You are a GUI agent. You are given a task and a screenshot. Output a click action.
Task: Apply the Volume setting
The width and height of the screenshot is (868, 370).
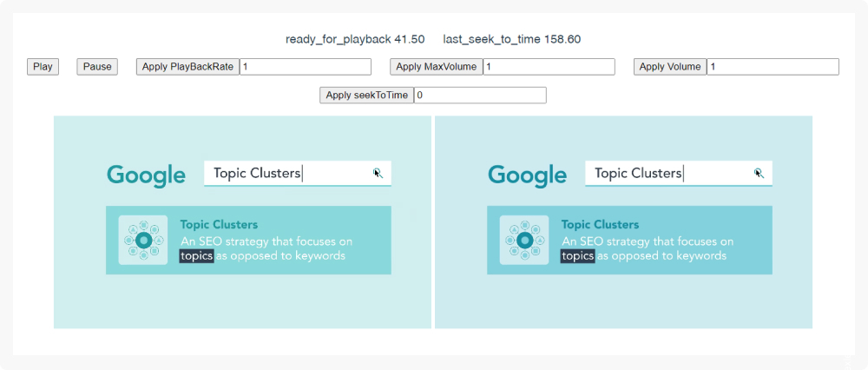670,67
